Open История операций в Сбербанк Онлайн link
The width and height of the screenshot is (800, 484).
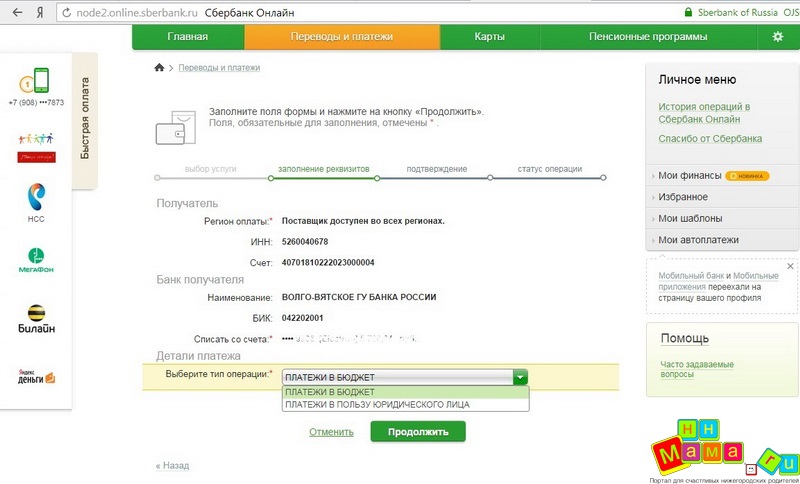pyautogui.click(x=704, y=113)
